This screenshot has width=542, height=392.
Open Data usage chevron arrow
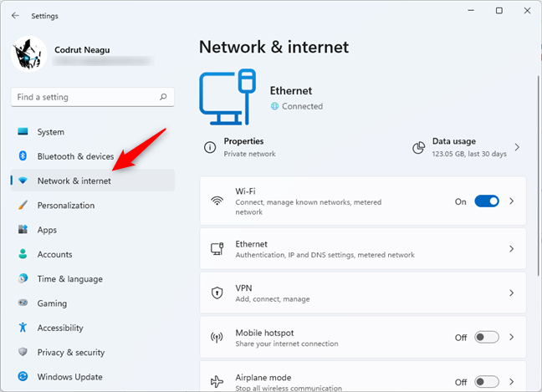517,147
